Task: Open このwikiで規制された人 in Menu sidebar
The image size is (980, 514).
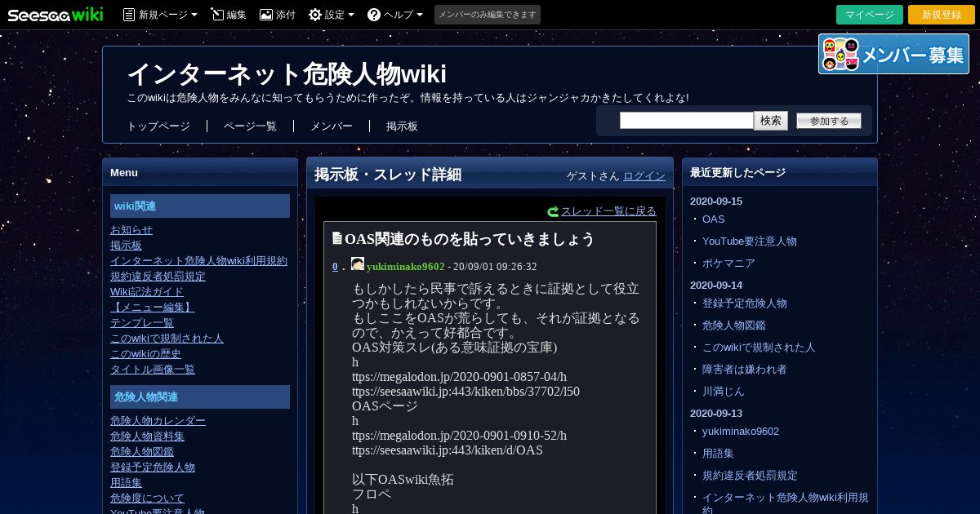Action: (167, 339)
